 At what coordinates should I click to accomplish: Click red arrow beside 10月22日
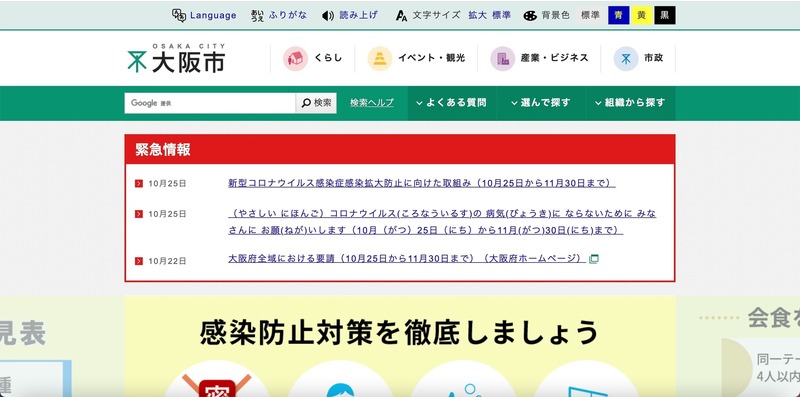click(x=139, y=261)
